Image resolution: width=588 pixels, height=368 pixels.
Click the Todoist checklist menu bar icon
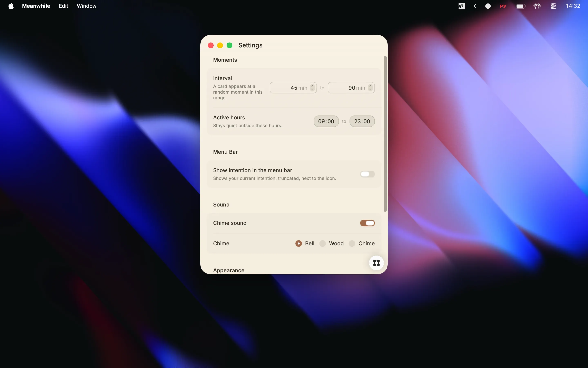461,6
